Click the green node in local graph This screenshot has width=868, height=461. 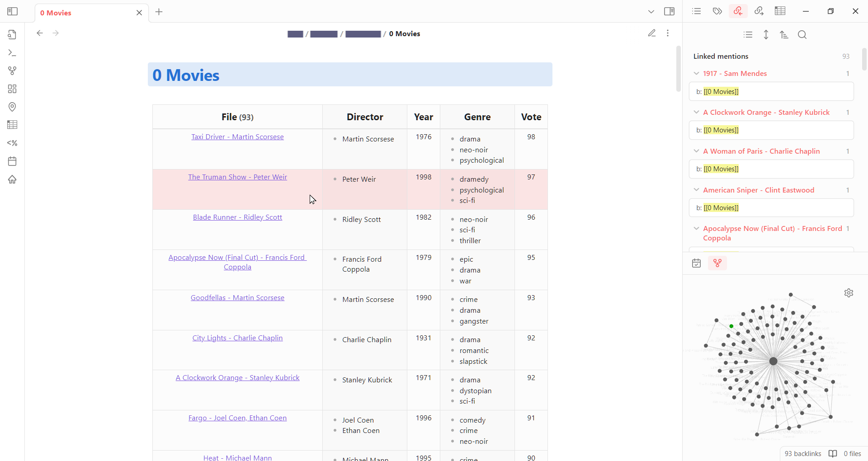pos(731,326)
